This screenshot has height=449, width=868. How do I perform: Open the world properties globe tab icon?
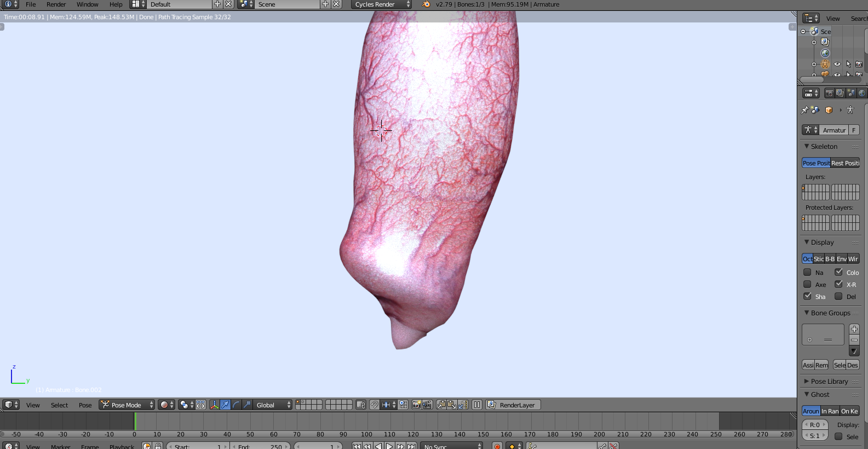click(x=862, y=93)
